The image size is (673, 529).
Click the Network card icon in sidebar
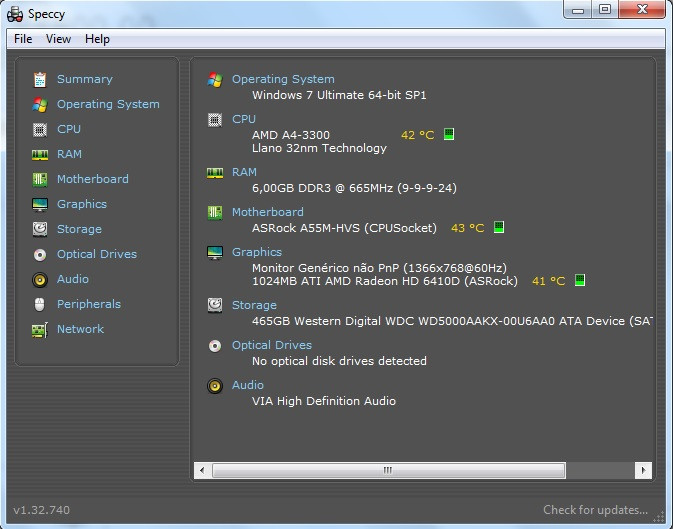coord(40,330)
